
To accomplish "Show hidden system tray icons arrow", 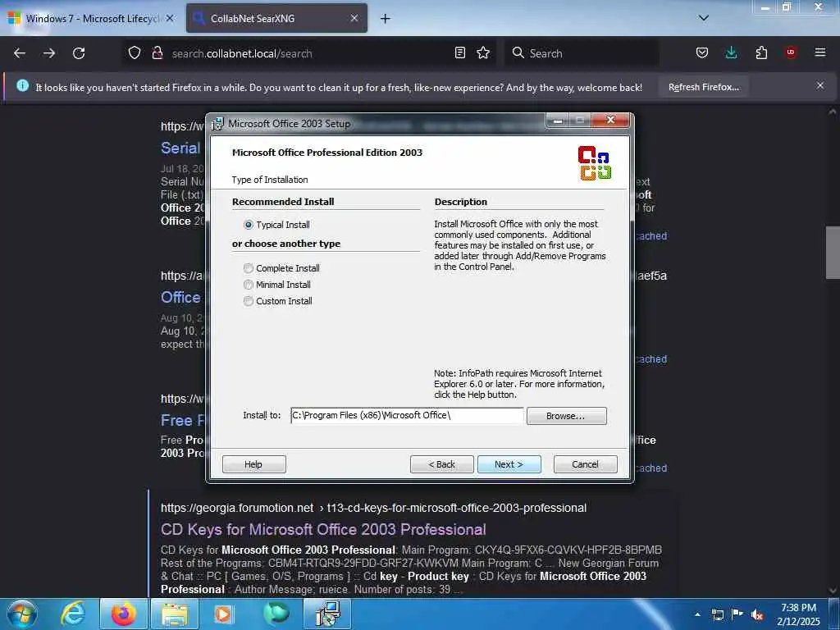I will [697, 614].
